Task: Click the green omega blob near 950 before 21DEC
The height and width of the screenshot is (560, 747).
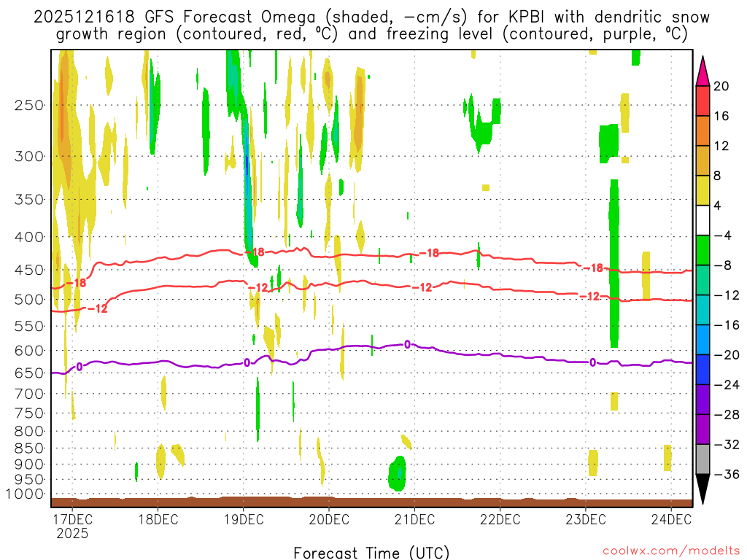Action: [x=398, y=473]
